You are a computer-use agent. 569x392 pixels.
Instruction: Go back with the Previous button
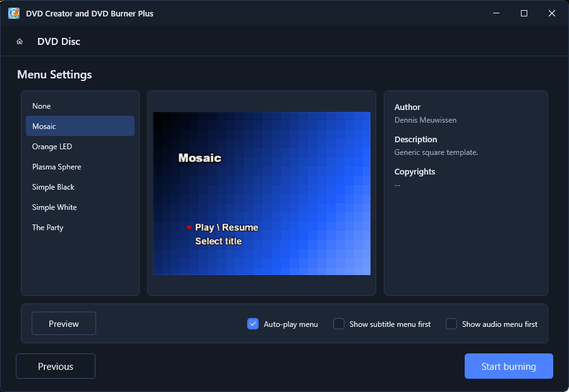point(56,366)
